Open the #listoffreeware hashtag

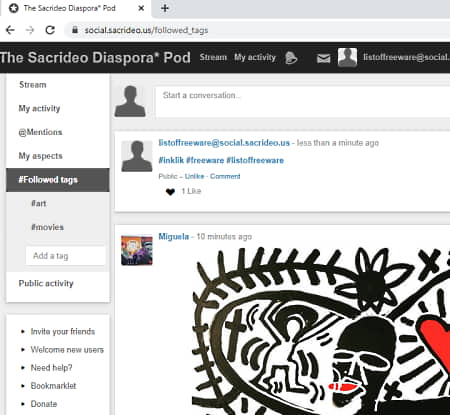pos(255,160)
